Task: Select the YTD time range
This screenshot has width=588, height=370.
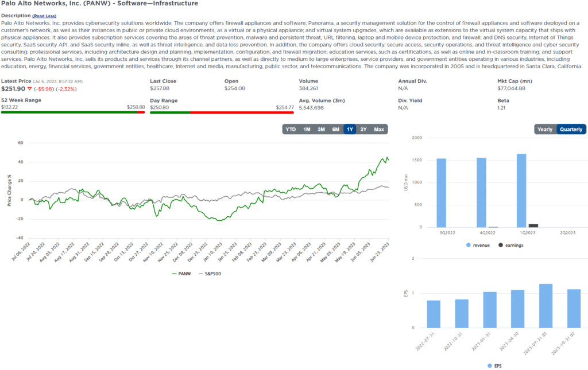Action: [291, 129]
